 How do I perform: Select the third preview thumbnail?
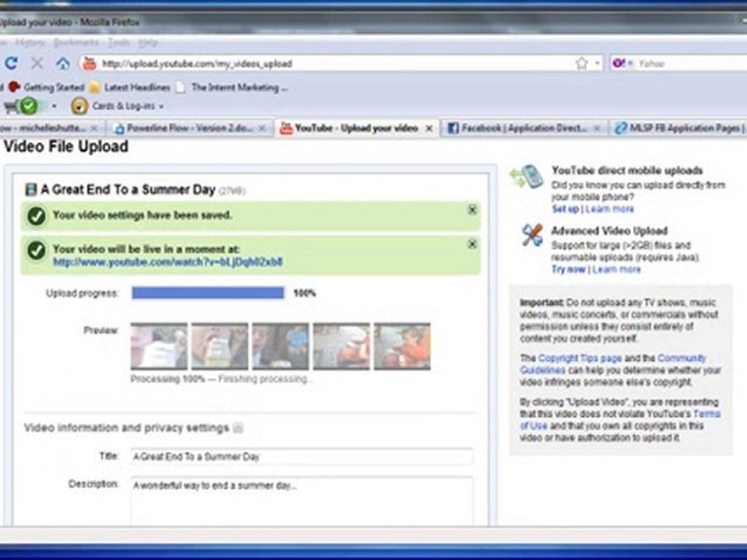pyautogui.click(x=280, y=346)
